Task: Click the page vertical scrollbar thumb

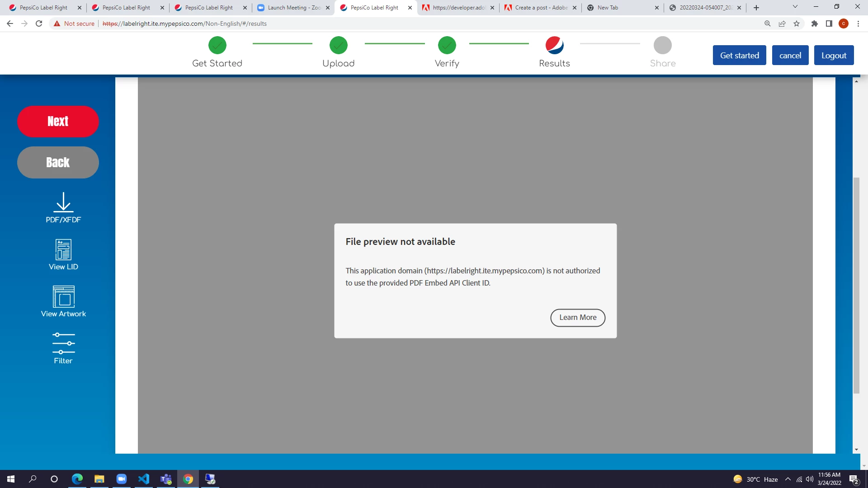Action: pyautogui.click(x=856, y=285)
